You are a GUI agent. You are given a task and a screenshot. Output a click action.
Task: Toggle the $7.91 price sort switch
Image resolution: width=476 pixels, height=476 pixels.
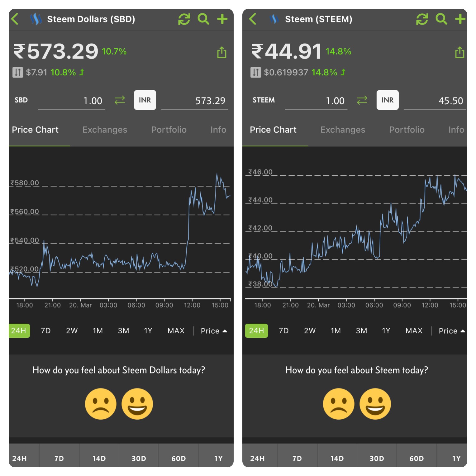pos(18,73)
